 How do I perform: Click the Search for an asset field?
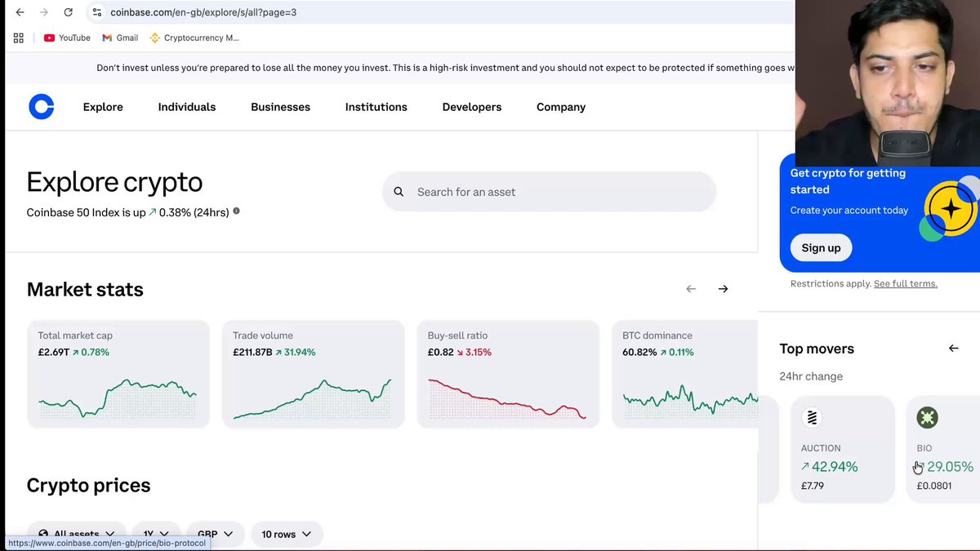[549, 192]
